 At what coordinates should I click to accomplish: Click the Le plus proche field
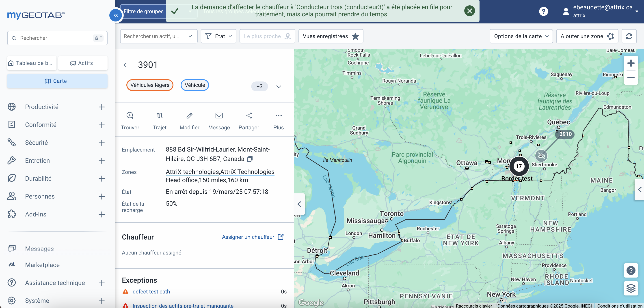point(267,36)
